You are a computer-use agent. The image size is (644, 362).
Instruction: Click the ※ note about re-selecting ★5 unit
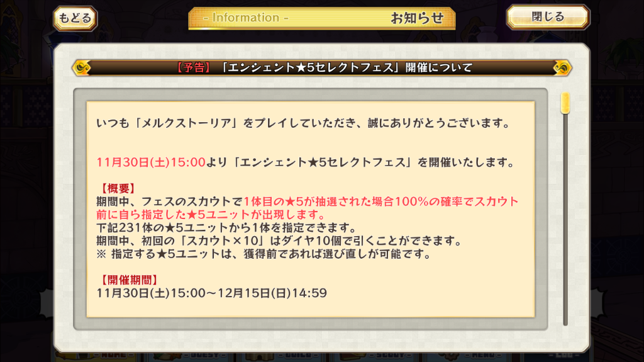point(264,254)
